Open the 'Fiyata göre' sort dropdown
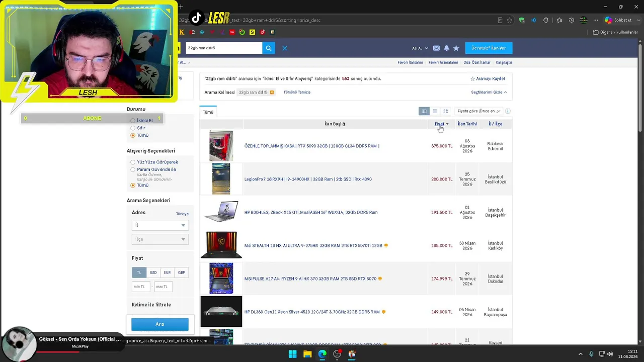This screenshot has width=644, height=362. tap(478, 111)
